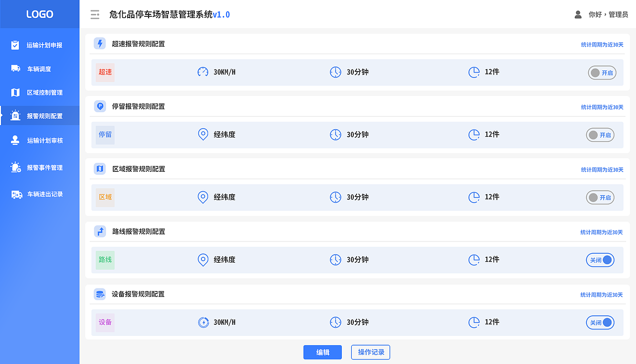Click 30分钟 text in 区域 row
The image size is (636, 364).
pyautogui.click(x=358, y=197)
